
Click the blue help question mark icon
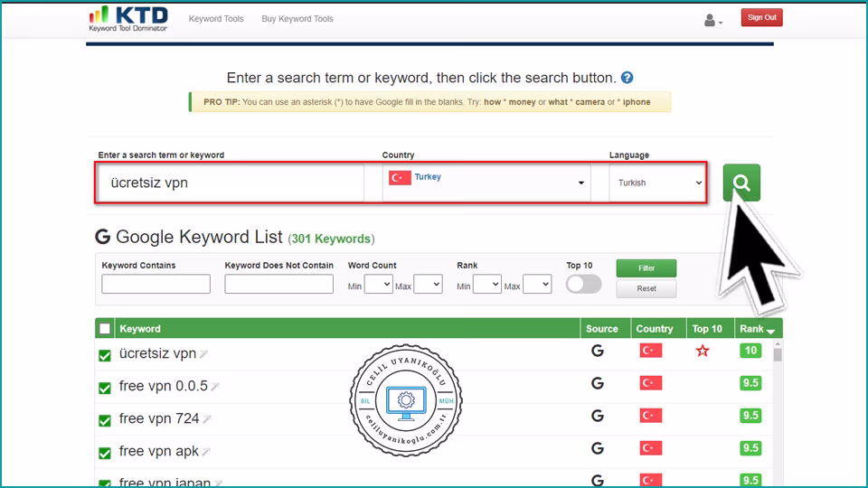click(627, 78)
